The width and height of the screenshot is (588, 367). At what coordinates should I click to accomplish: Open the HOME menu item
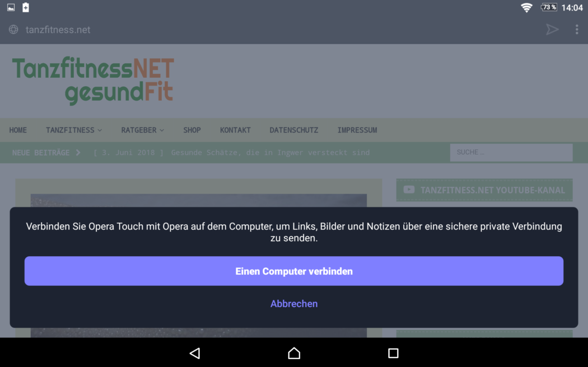point(18,130)
